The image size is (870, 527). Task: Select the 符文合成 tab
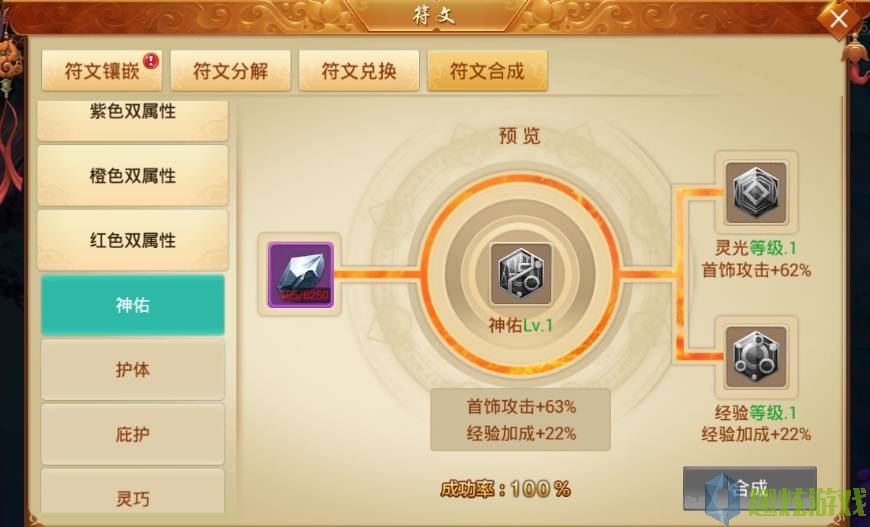click(x=487, y=71)
